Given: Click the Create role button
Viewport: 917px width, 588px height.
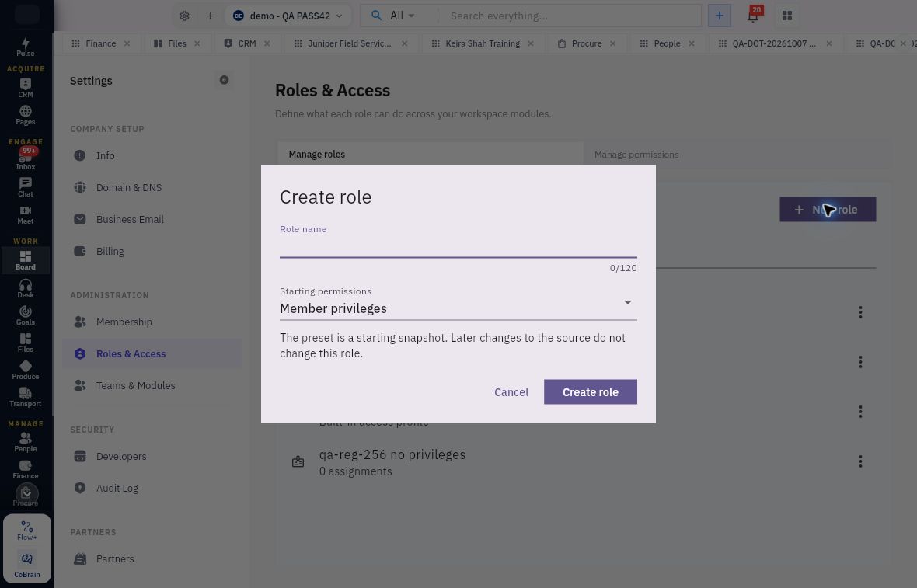Looking at the screenshot, I should [x=590, y=392].
